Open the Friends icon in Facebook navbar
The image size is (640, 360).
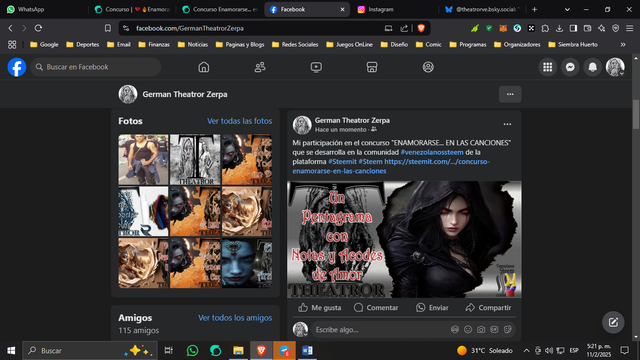point(260,67)
